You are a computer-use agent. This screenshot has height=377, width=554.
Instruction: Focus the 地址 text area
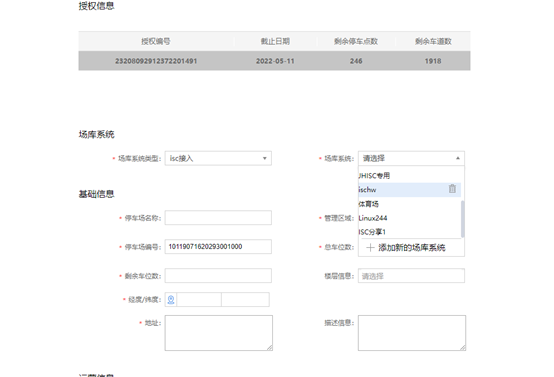tap(219, 333)
